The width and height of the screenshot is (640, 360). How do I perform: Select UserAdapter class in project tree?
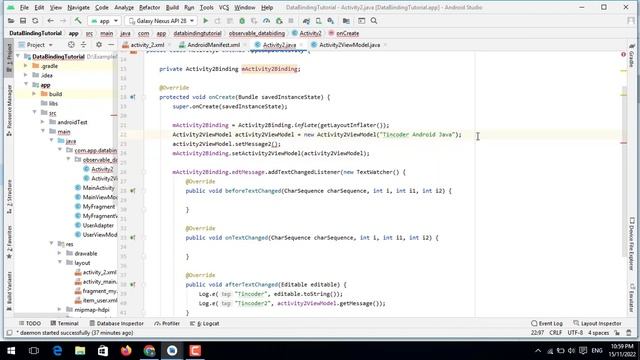[98, 225]
